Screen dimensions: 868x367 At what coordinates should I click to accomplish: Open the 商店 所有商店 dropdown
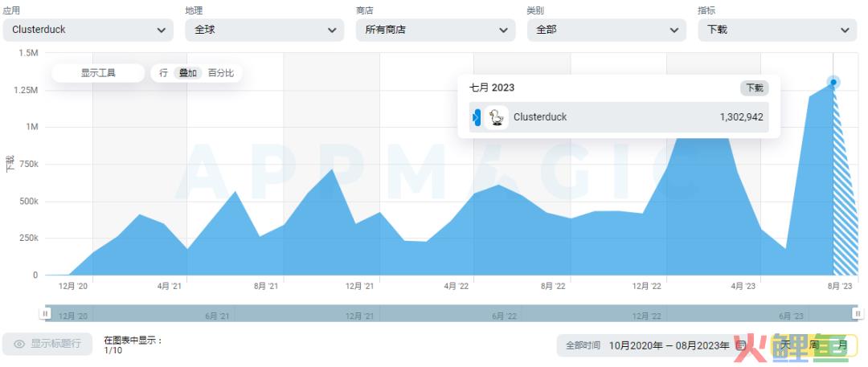tap(436, 30)
